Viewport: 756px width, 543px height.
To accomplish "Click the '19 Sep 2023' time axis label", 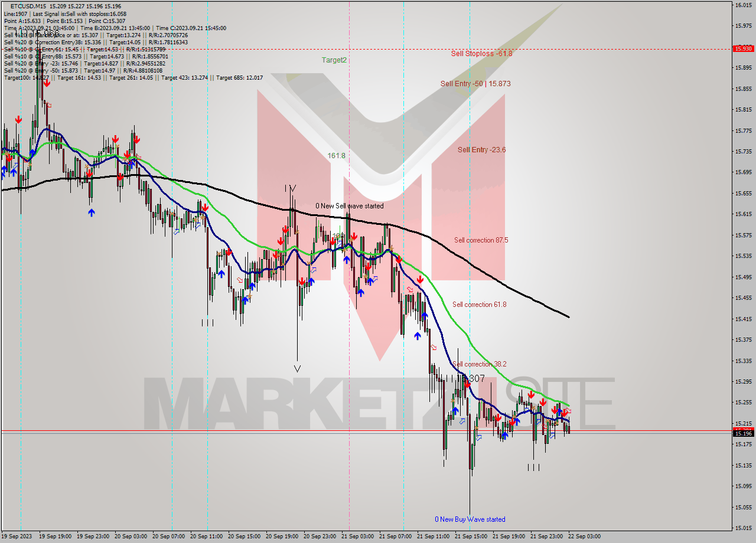I will [x=17, y=537].
